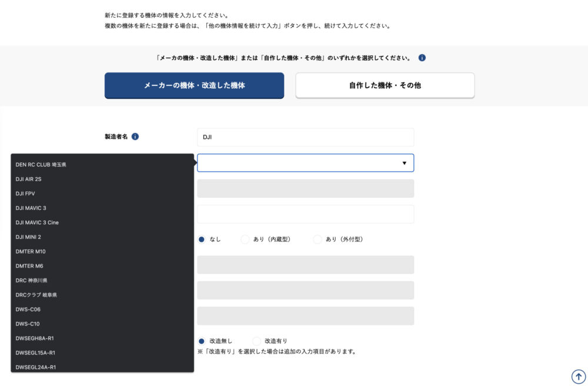
Task: Choose DJI FPV from list
Action: (x=102, y=194)
